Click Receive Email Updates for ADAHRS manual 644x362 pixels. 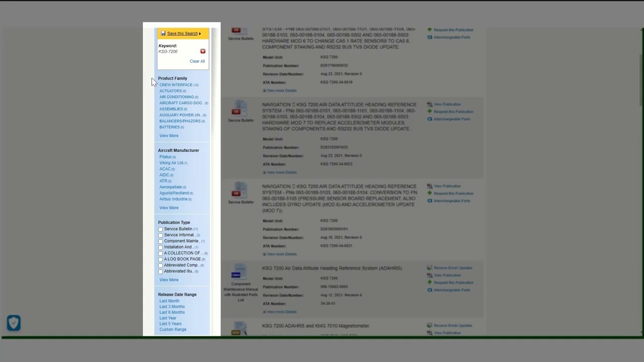click(x=450, y=268)
